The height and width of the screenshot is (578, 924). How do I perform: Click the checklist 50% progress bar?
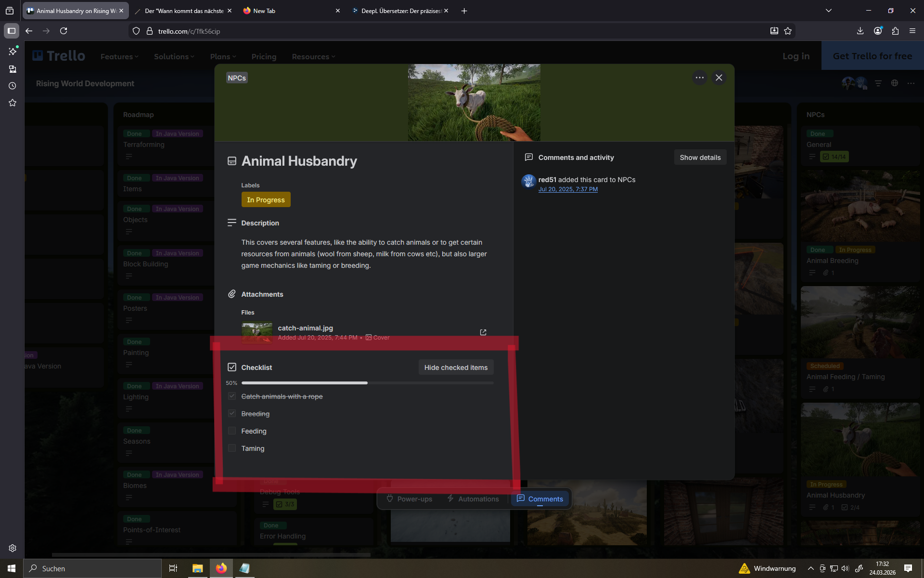367,383
